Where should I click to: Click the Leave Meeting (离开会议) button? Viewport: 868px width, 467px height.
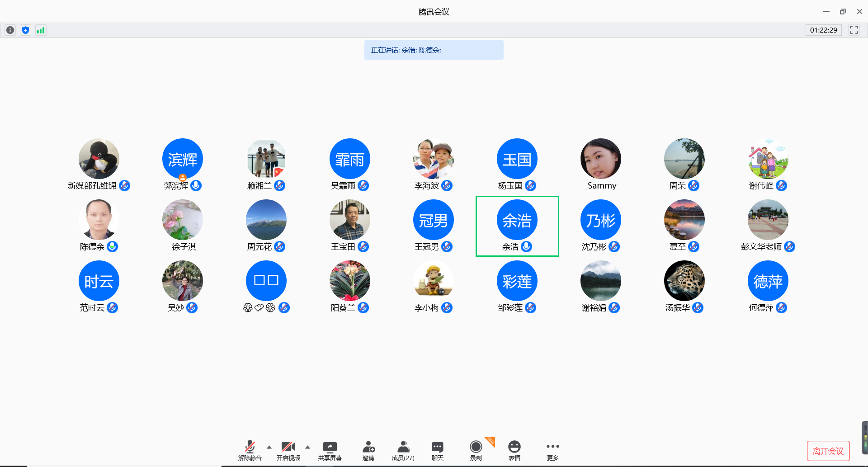[x=828, y=451]
